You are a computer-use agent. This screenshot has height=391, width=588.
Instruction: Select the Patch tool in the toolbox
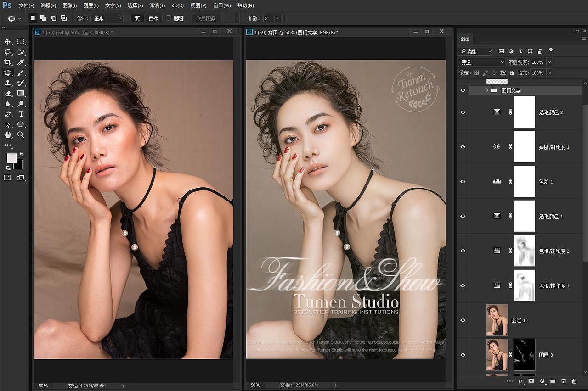pos(7,73)
